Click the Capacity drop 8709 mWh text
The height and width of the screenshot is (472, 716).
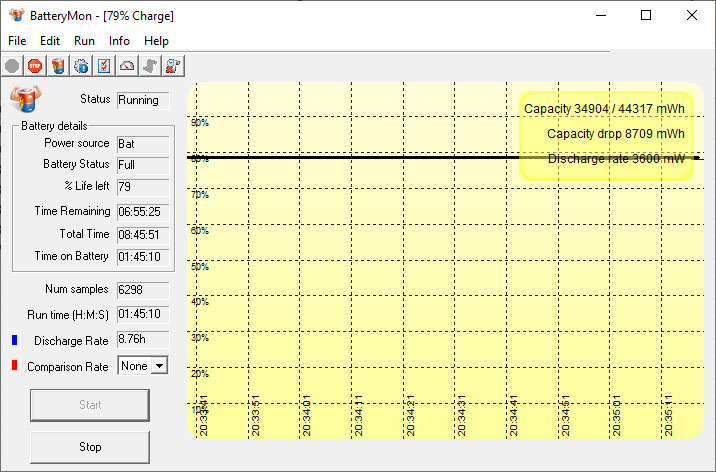(x=616, y=134)
